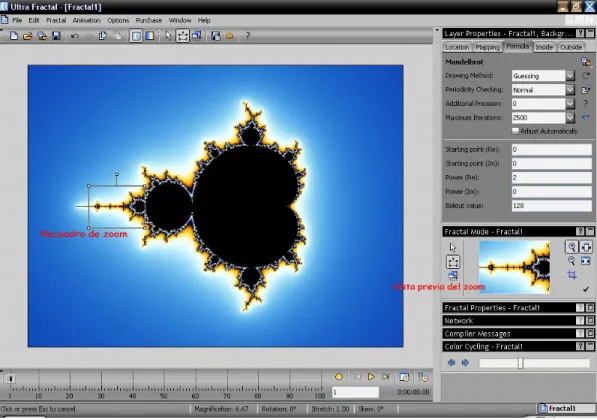Click zoom out magnifier in Fractal Mode

571,261
